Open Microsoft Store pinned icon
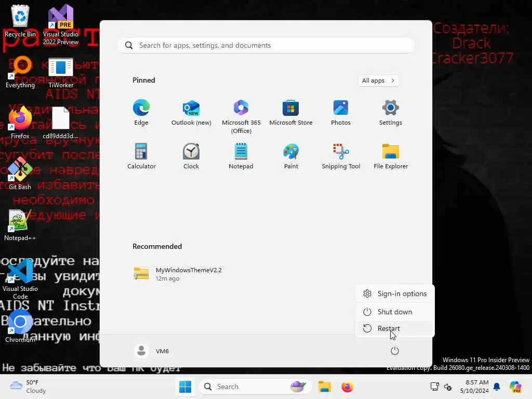The height and width of the screenshot is (399, 532). pyautogui.click(x=291, y=113)
